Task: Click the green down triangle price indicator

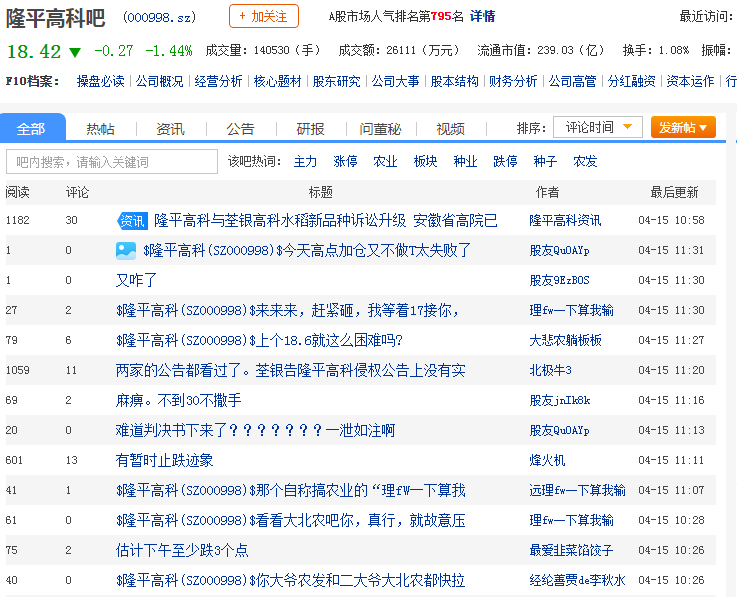Action: pos(75,52)
